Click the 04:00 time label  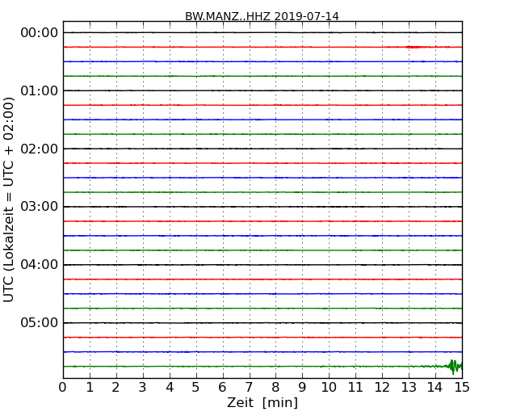40,265
